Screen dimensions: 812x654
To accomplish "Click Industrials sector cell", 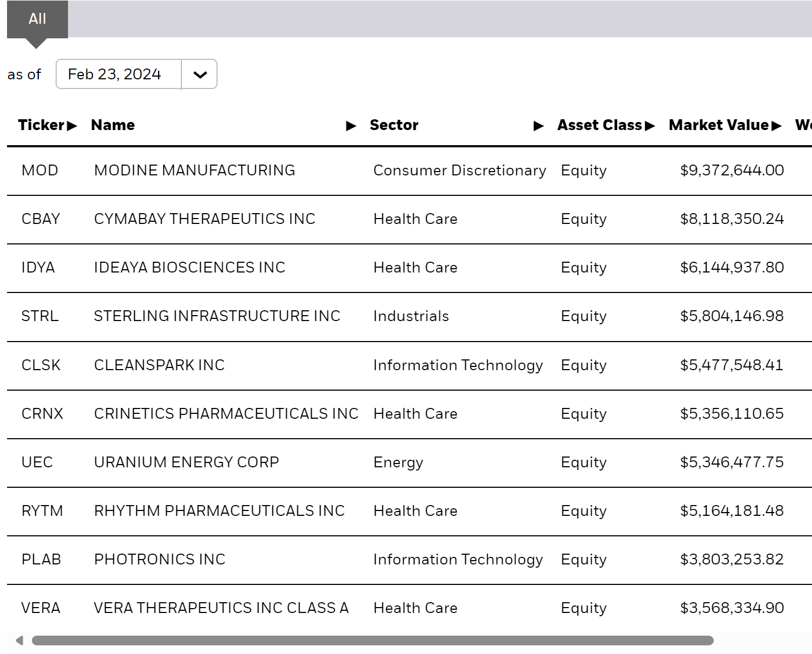I will pyautogui.click(x=411, y=316).
